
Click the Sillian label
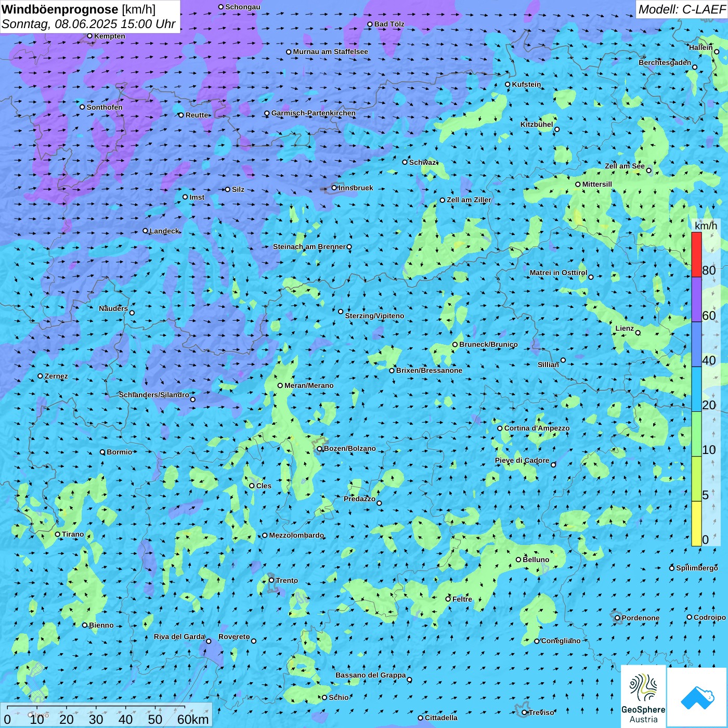pos(548,364)
